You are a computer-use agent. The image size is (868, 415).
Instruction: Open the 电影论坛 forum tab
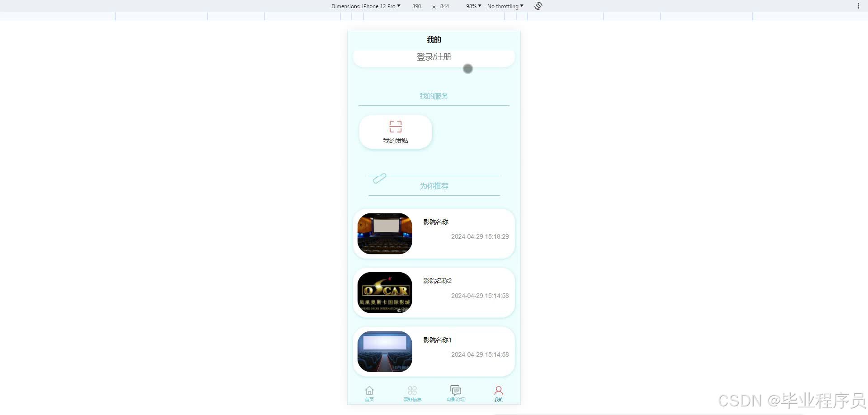pos(456,393)
